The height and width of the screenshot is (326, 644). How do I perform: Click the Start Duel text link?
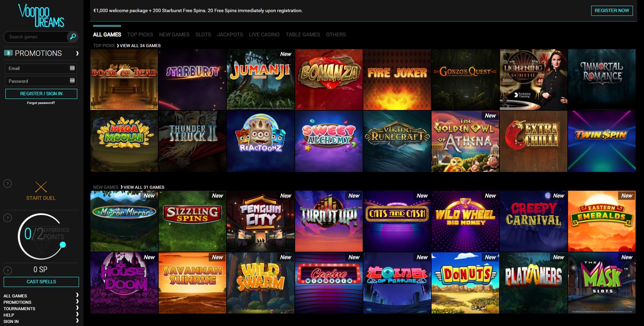coord(41,198)
